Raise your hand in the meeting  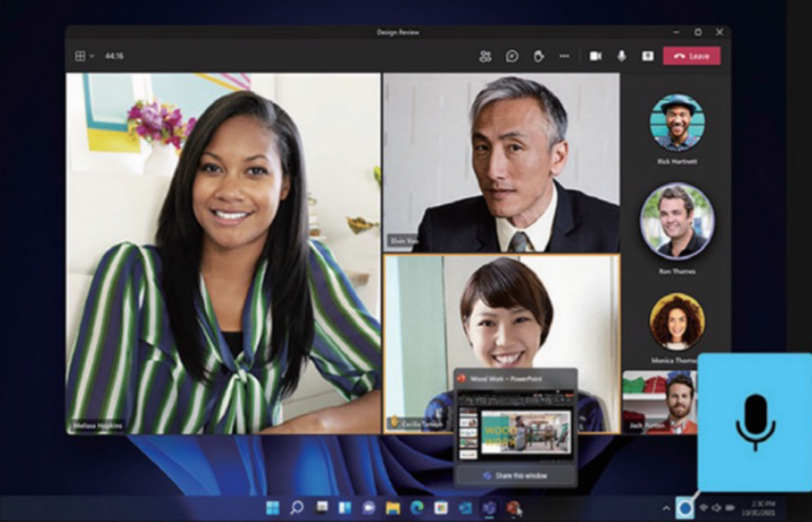pos(539,56)
